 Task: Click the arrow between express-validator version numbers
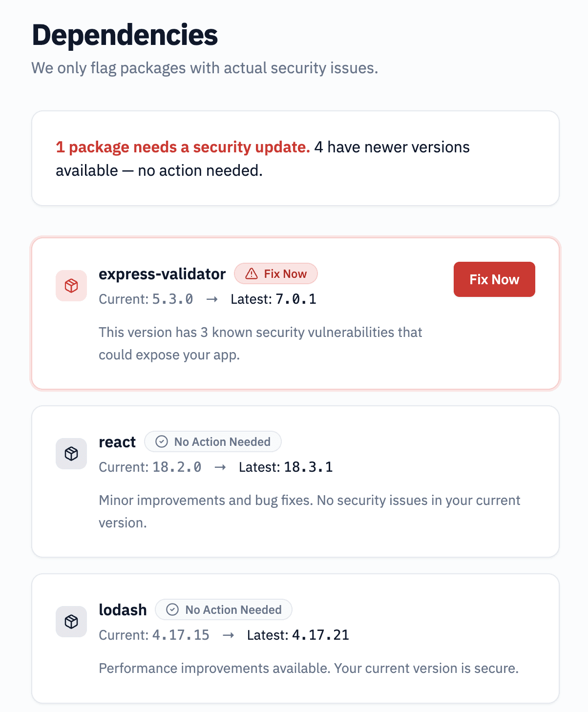212,299
